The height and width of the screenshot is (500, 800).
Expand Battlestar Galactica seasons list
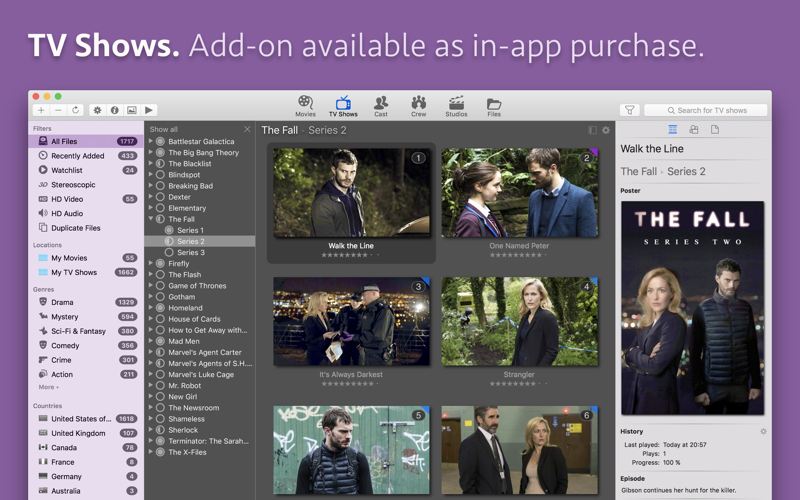pyautogui.click(x=151, y=142)
